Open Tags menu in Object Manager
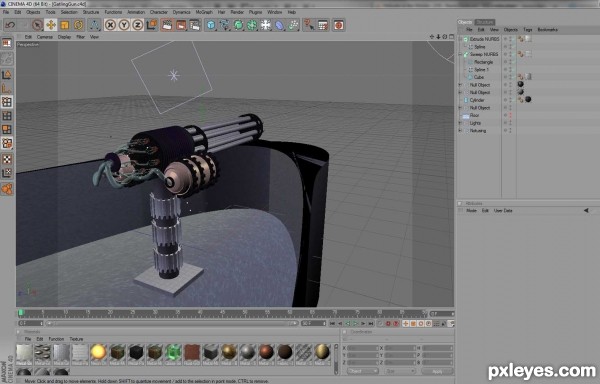The width and height of the screenshot is (600, 384). tap(527, 29)
